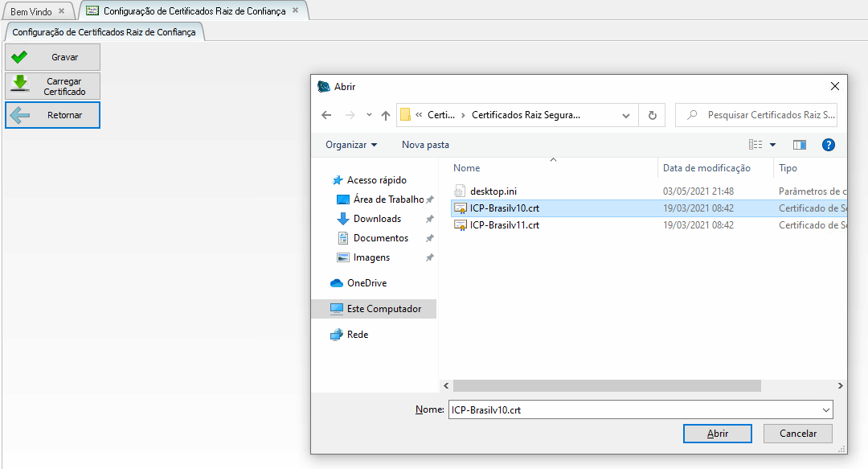Select the desktop.ini file

point(493,191)
